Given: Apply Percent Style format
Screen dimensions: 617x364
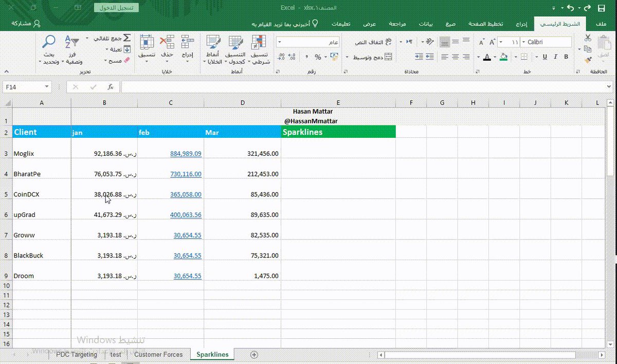Looking at the screenshot, I should 318,57.
